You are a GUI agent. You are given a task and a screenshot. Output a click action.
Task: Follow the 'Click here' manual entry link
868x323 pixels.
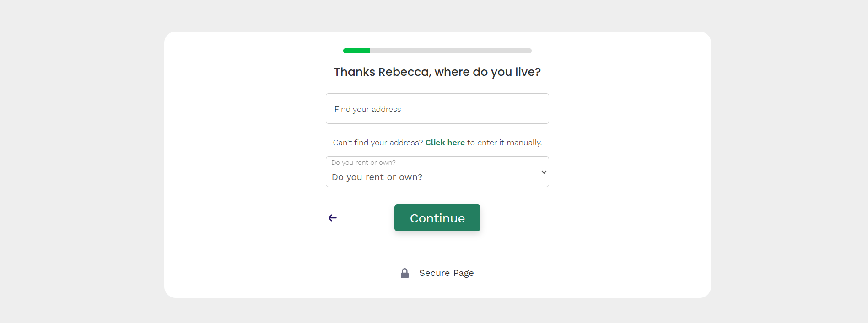(x=445, y=143)
